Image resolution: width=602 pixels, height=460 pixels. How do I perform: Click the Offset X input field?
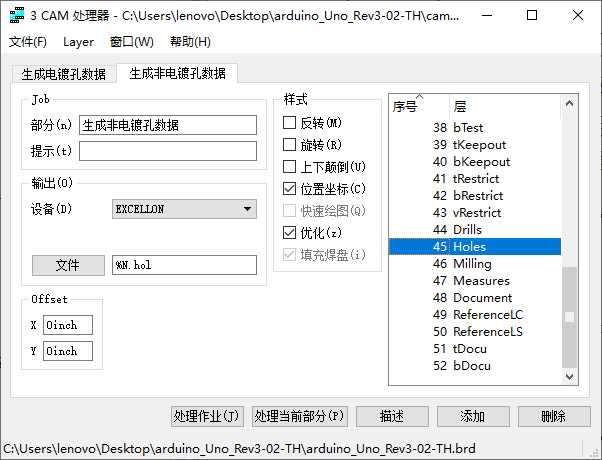(x=67, y=325)
